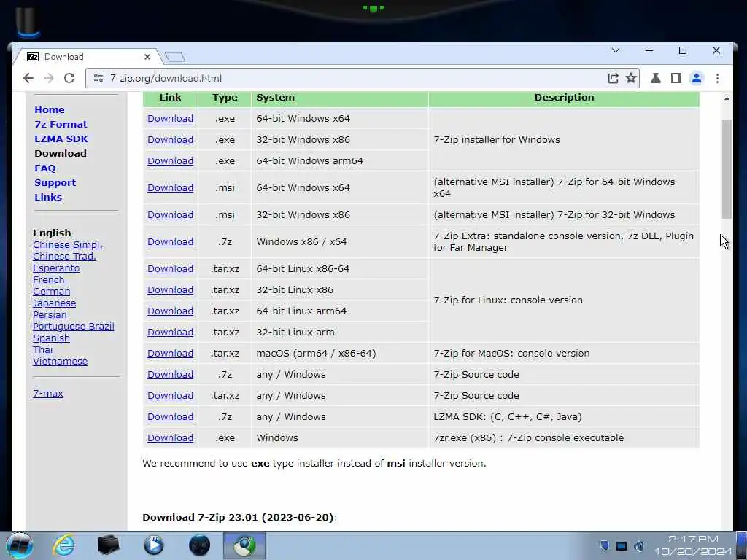Open the user profile avatar icon
Viewport: 747px width, 560px height.
(x=697, y=78)
